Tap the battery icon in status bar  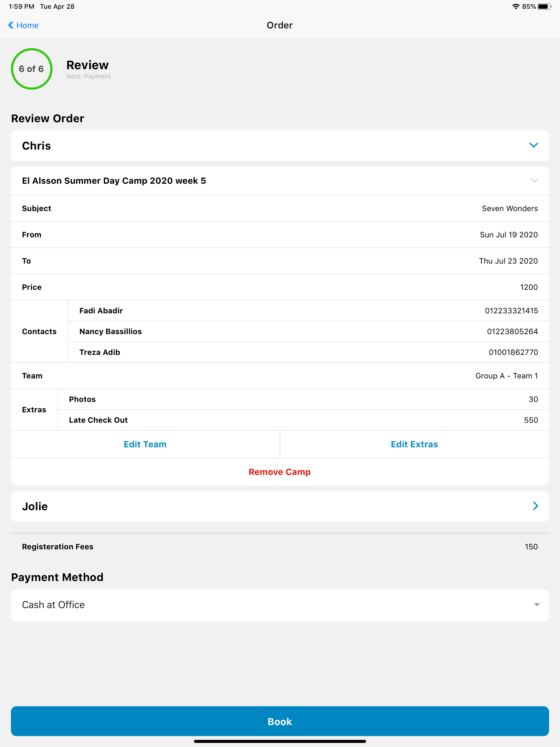coord(544,6)
